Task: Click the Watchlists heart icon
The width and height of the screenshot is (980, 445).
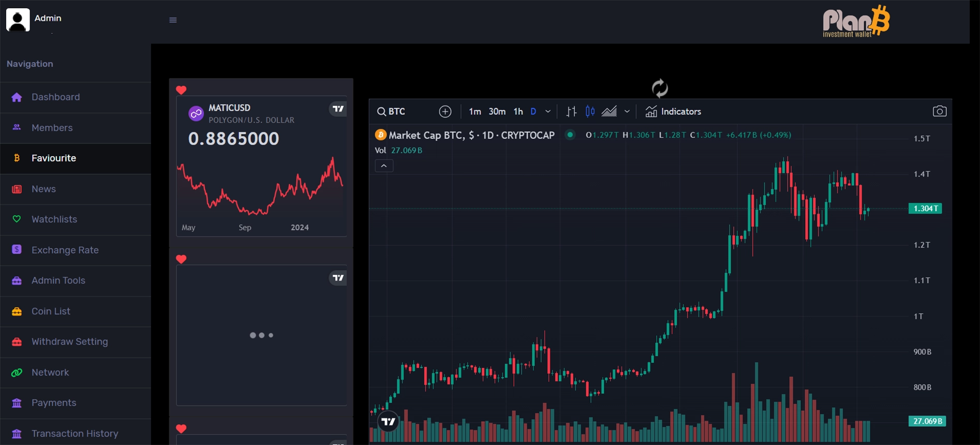Action: point(17,219)
